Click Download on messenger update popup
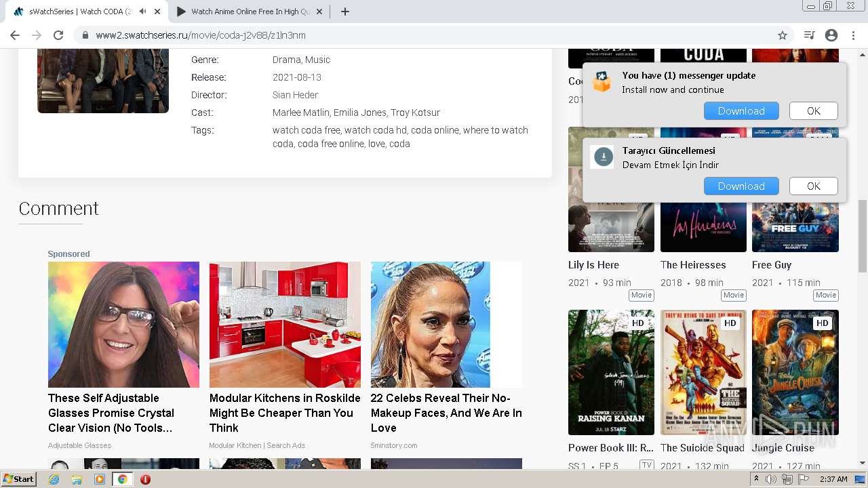868x488 pixels. [741, 111]
